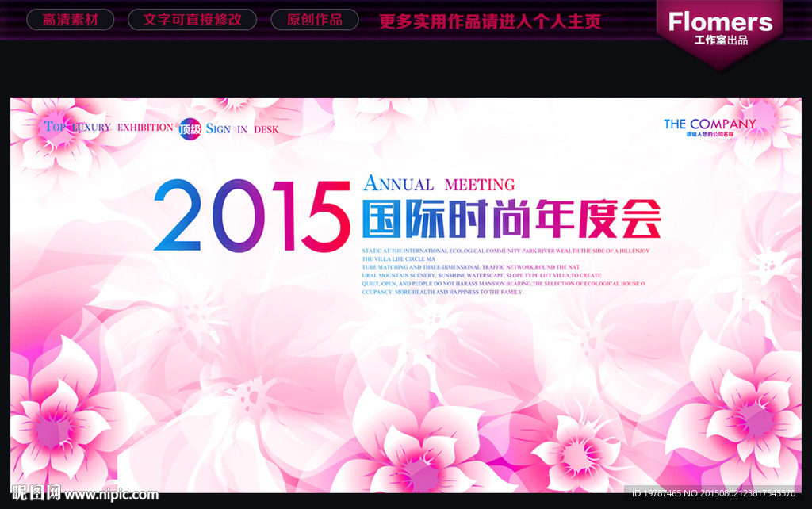
Task: Select the 工作室出品 caption under Flomers
Action: pyautogui.click(x=721, y=40)
